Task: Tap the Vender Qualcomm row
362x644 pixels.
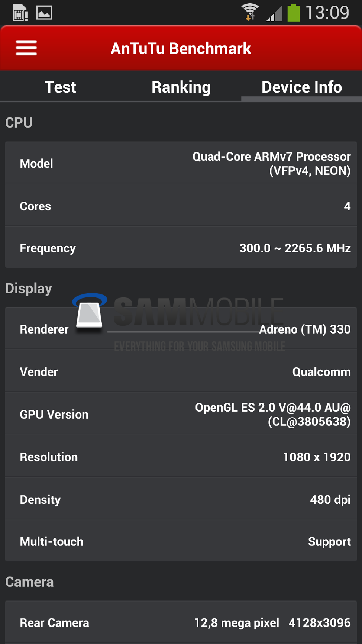Action: click(x=181, y=372)
